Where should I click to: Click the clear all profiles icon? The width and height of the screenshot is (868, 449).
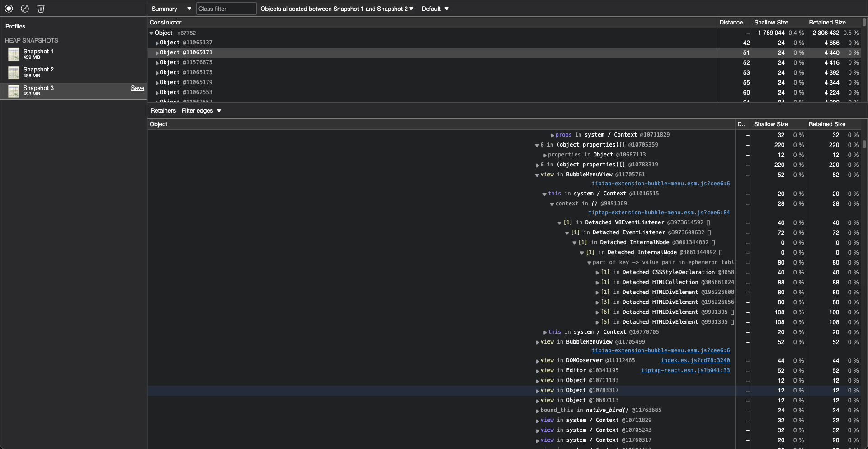[24, 9]
